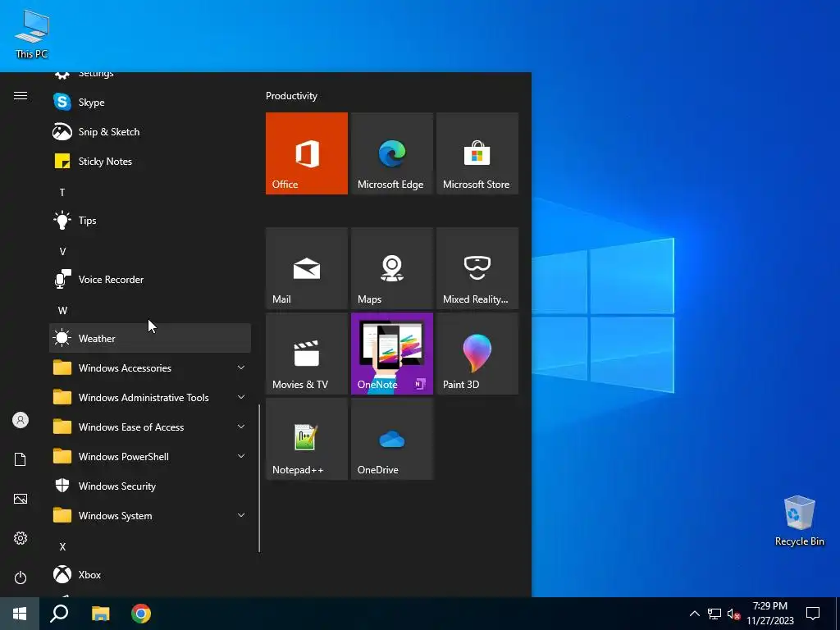
Task: Expand the Start hamburger menu
Action: 21,95
